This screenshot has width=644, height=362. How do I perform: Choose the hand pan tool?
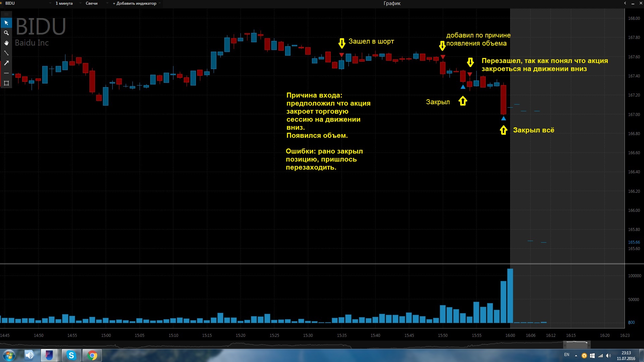(x=6, y=43)
